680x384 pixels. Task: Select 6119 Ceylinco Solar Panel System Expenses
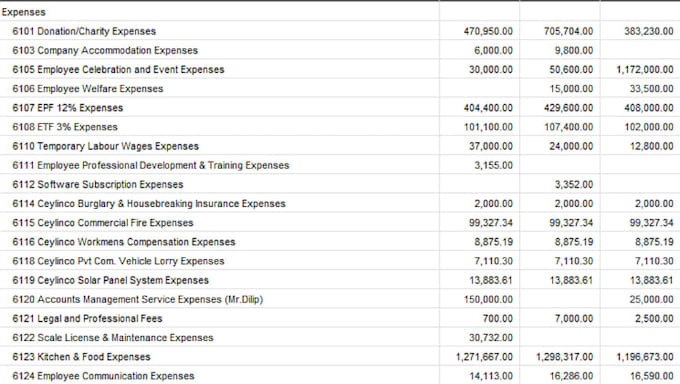pyautogui.click(x=111, y=280)
